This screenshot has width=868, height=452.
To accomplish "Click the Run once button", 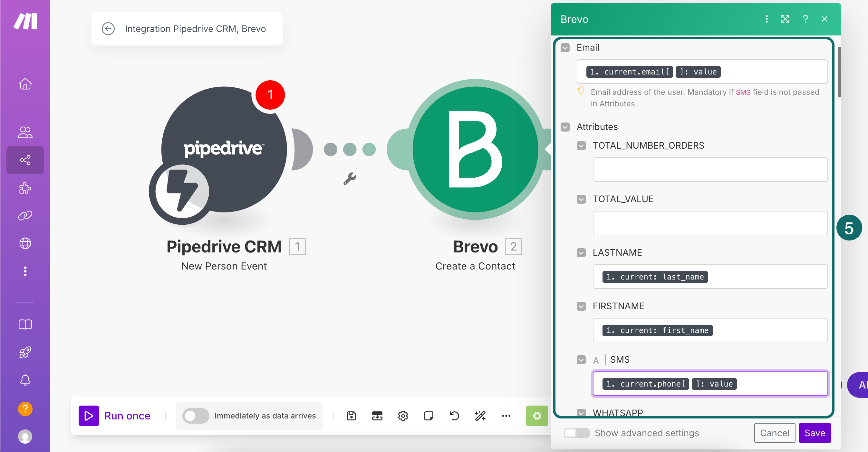I will pos(115,416).
